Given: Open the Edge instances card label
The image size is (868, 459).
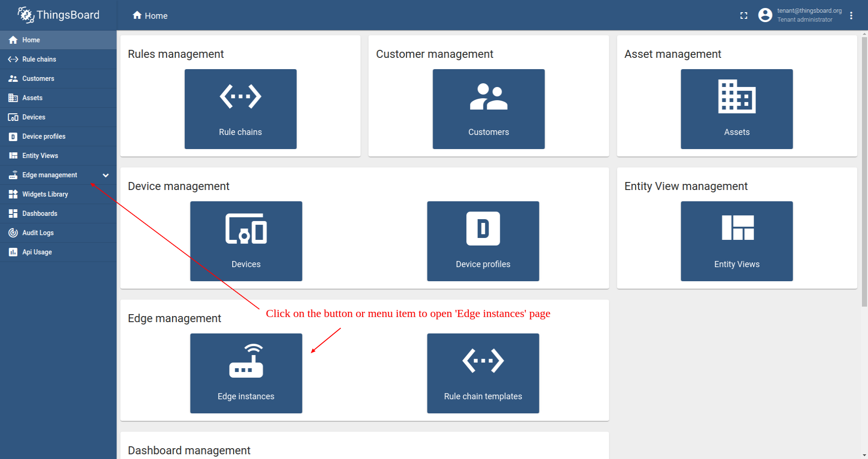Looking at the screenshot, I should (x=246, y=396).
